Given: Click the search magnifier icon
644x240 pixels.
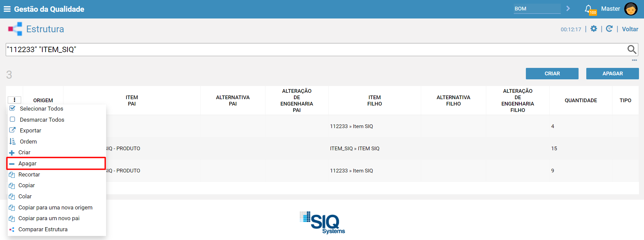Looking at the screenshot, I should [632, 49].
